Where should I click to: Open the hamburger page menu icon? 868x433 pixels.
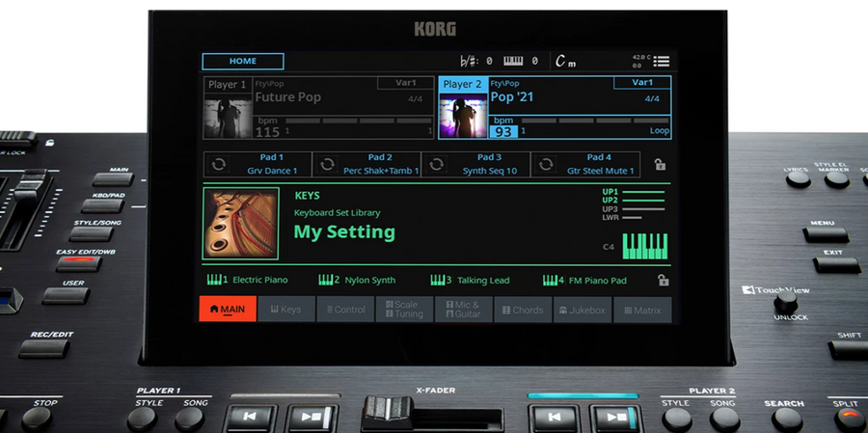click(x=661, y=61)
